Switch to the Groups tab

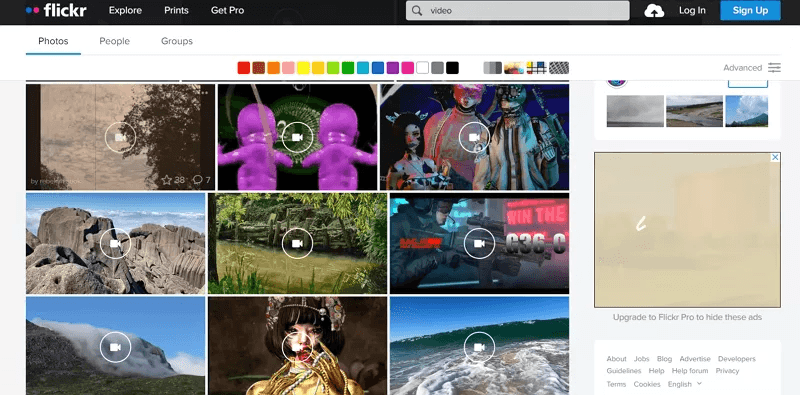(177, 41)
